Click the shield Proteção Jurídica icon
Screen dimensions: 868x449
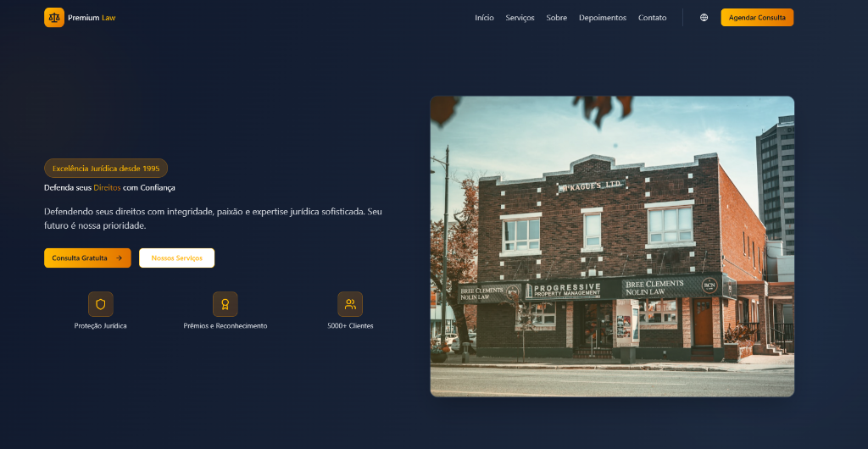(x=100, y=304)
